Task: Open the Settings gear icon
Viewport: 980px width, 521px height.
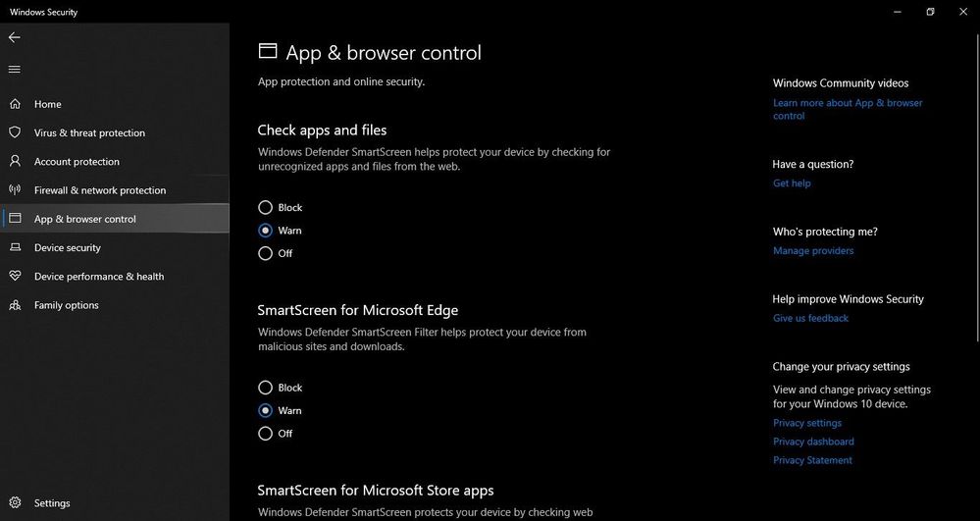Action: tap(15, 503)
